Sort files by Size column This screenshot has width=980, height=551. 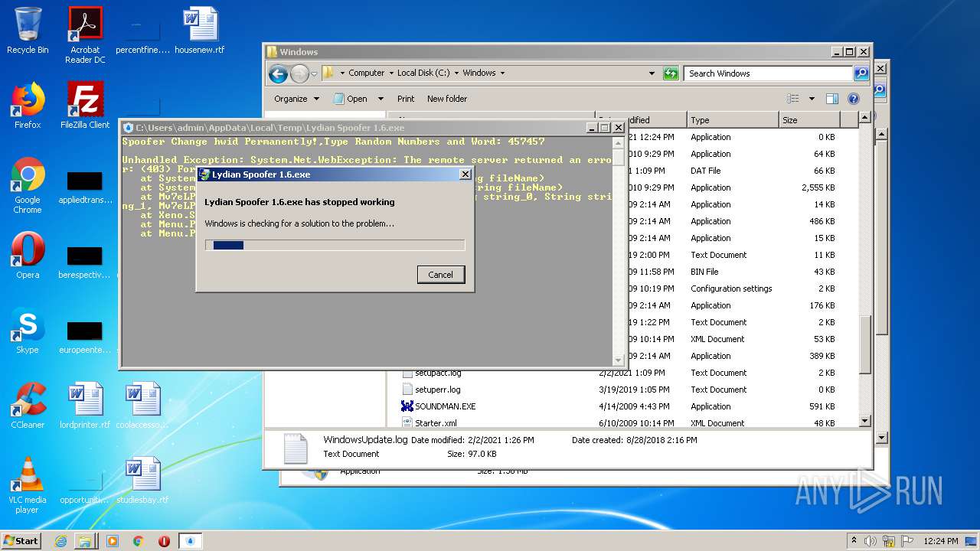tap(809, 120)
